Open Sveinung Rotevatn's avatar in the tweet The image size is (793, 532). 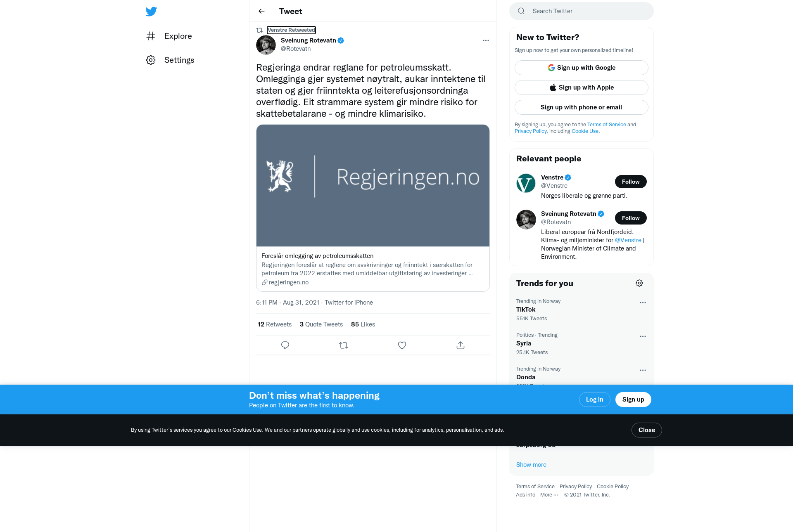(x=266, y=45)
